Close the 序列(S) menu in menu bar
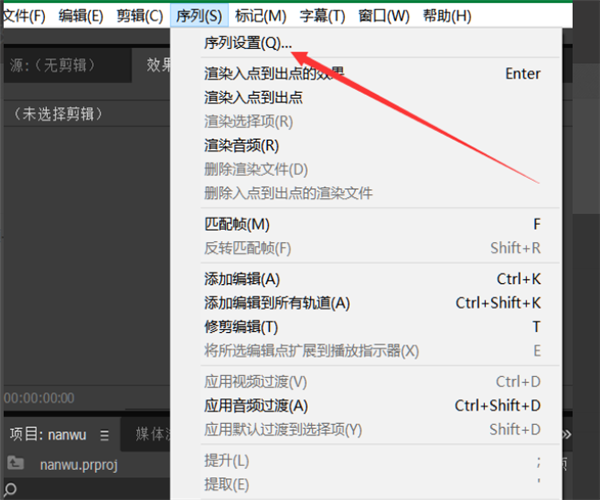 (x=199, y=16)
